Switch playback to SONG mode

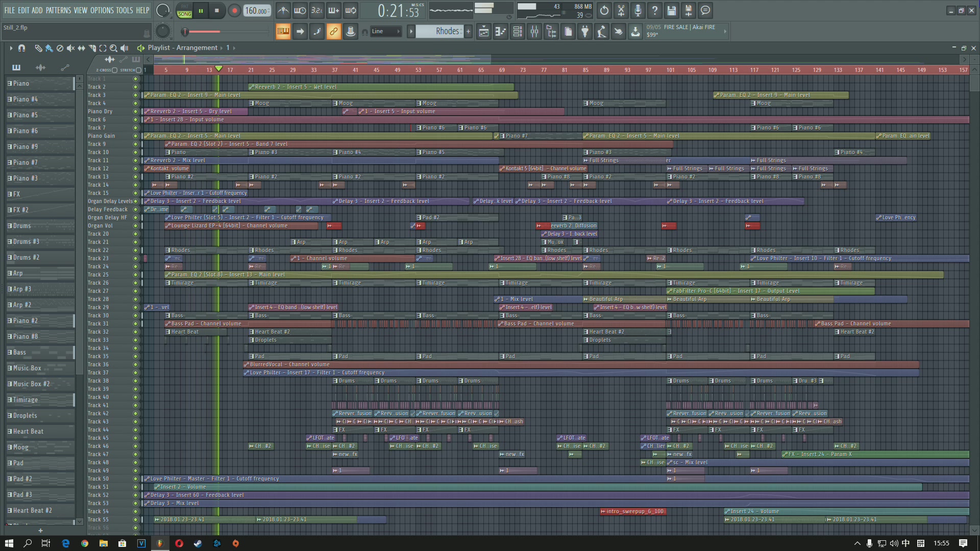pos(184,14)
